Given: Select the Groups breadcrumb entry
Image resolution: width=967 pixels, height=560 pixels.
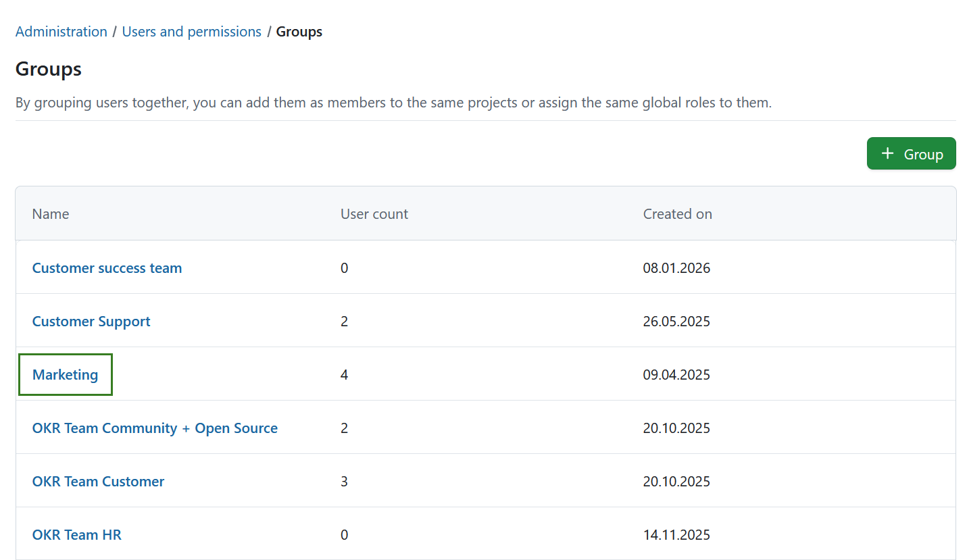Looking at the screenshot, I should [299, 31].
